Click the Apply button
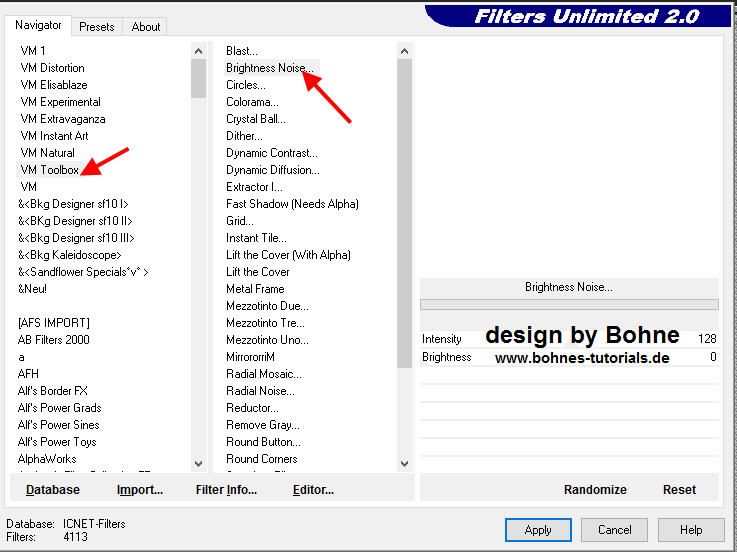This screenshot has height=552, width=737. pyautogui.click(x=538, y=530)
